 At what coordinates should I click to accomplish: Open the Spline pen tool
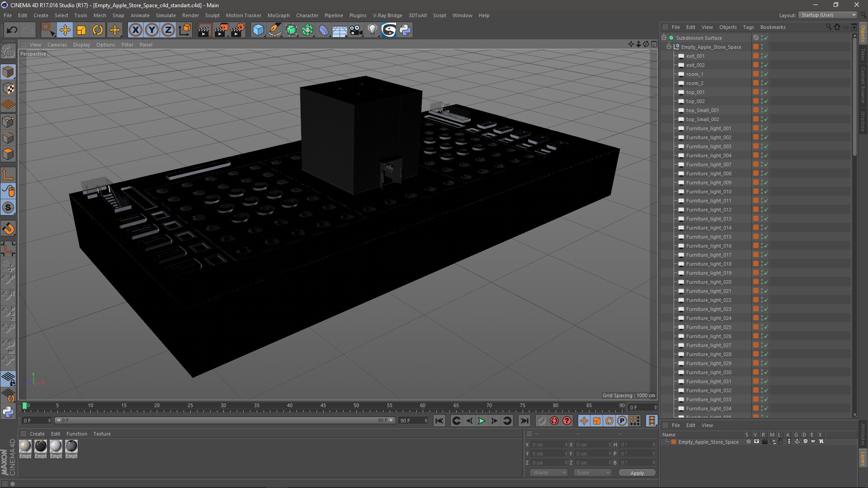click(275, 30)
